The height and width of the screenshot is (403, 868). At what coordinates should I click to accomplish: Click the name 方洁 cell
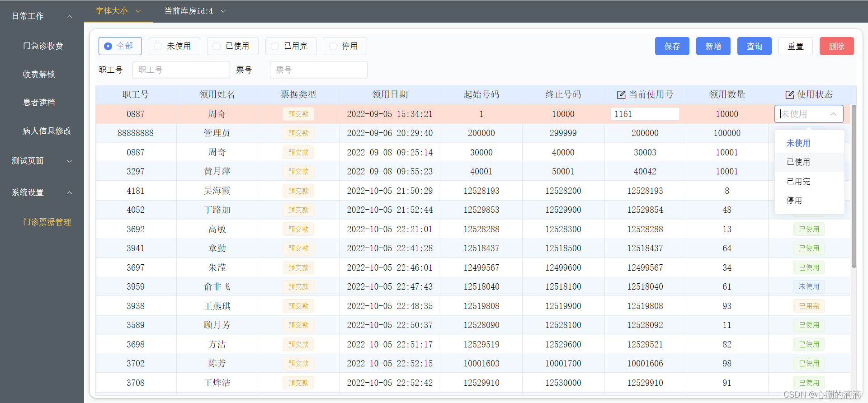coord(217,344)
